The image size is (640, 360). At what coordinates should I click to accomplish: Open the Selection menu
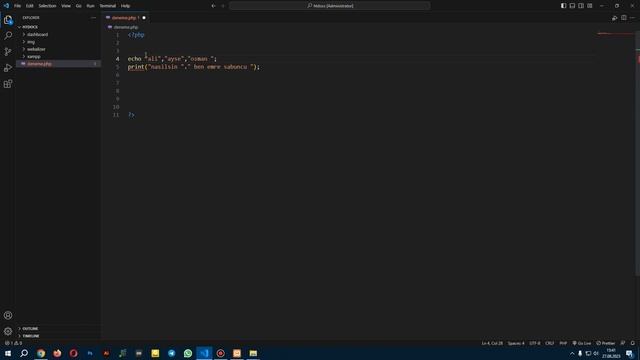[x=47, y=6]
